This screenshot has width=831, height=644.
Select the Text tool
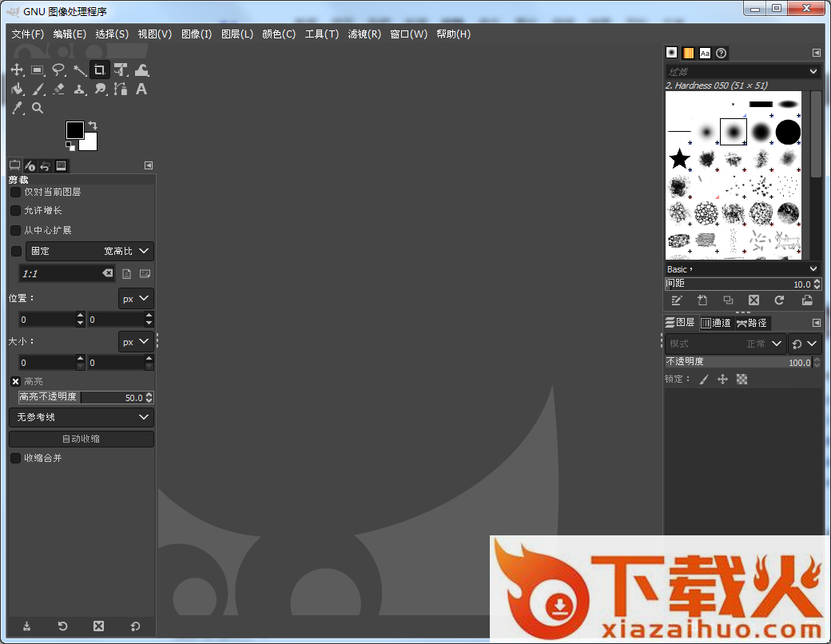click(x=141, y=89)
